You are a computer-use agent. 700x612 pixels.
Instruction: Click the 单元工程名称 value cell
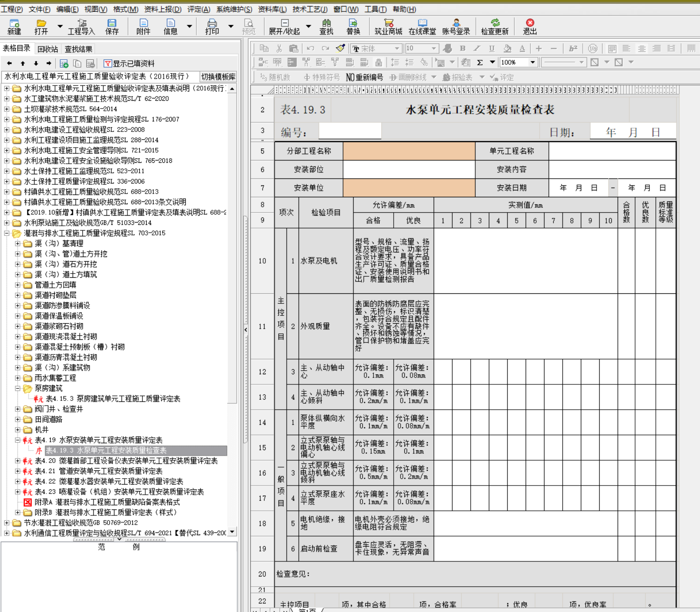[x=612, y=151]
